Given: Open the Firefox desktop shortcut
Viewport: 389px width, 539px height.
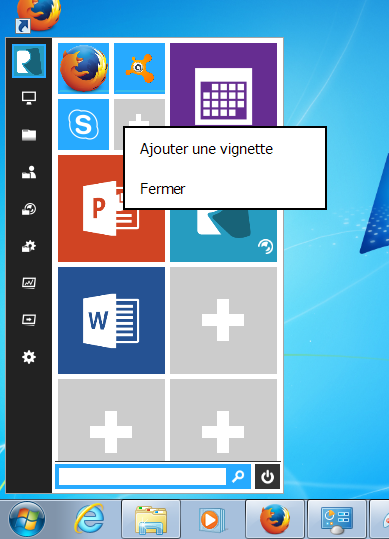Looking at the screenshot, I should (x=38, y=16).
